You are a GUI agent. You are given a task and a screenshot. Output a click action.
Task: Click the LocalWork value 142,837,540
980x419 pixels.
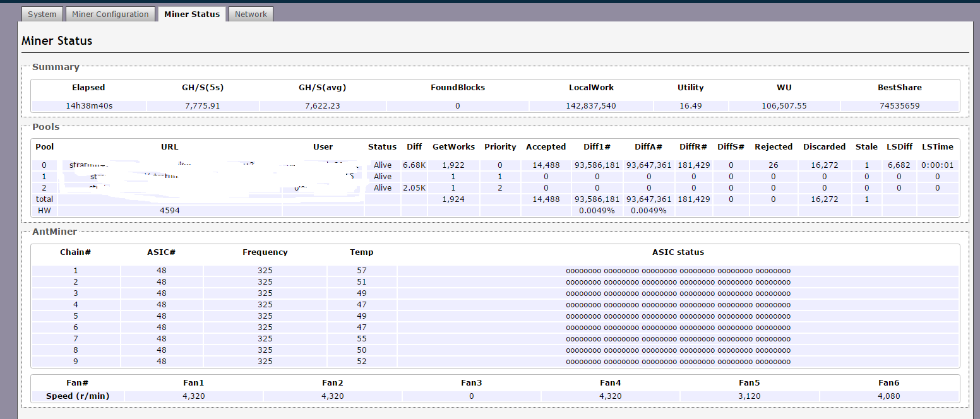[x=590, y=106]
